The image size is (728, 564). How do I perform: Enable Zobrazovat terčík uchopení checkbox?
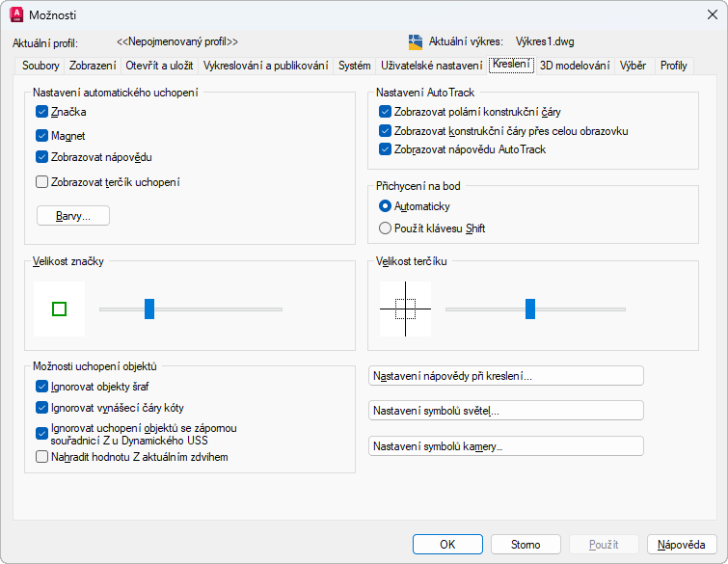(41, 181)
